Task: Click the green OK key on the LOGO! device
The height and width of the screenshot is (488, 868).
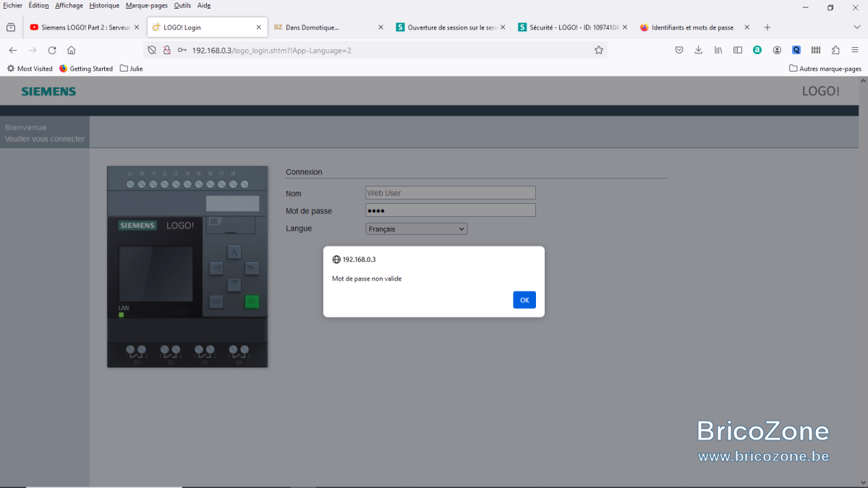Action: (252, 301)
